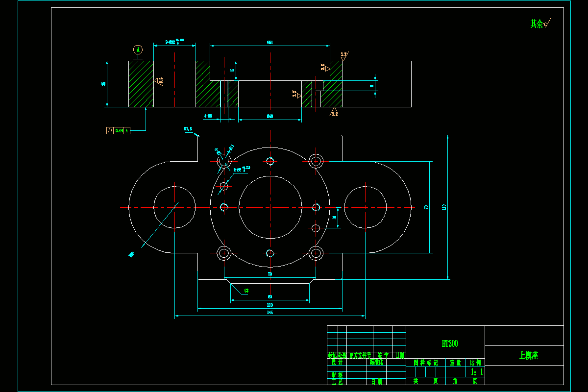Click the 145 overall width dimension
The image size is (588, 392).
click(x=270, y=312)
